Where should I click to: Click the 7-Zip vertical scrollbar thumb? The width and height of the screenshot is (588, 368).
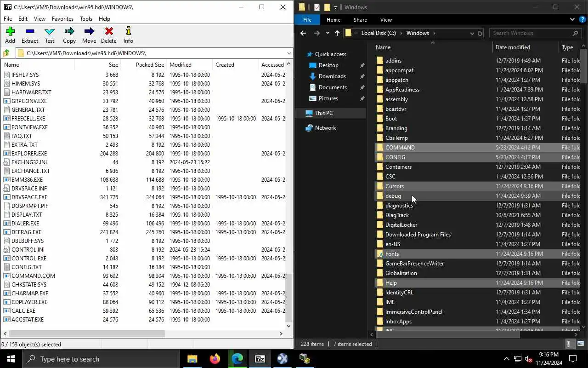pos(288,298)
